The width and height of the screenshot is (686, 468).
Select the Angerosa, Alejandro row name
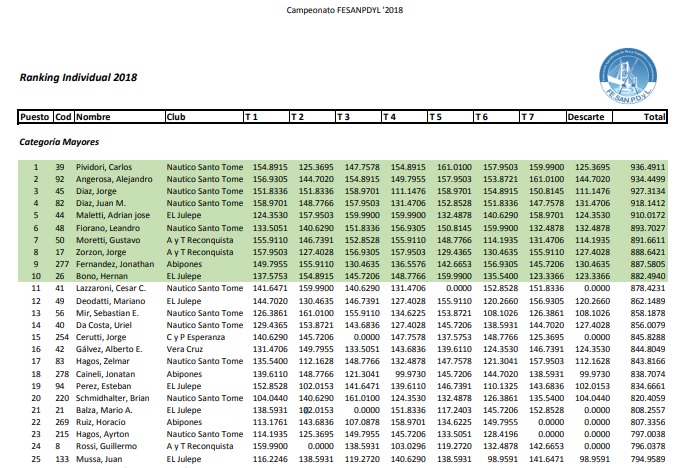coord(115,179)
